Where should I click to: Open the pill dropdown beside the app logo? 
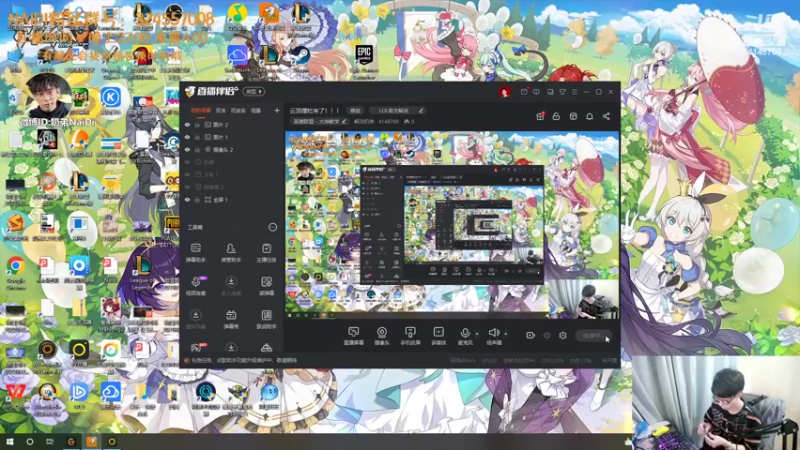(x=254, y=92)
